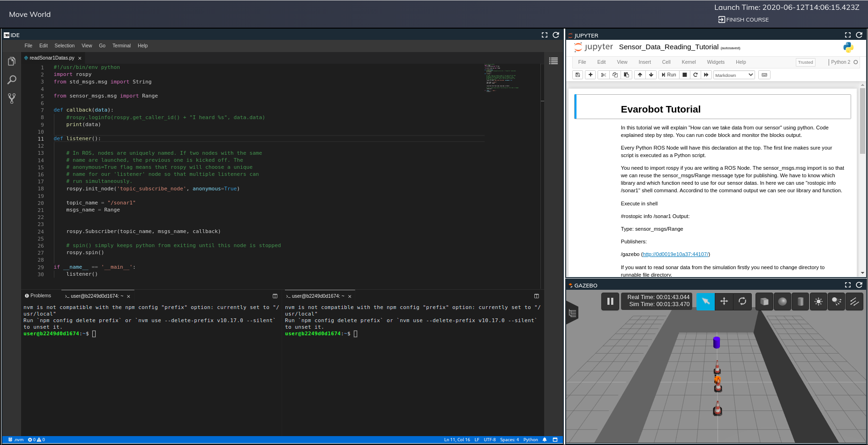Insert a box shape in Gazebo
The width and height of the screenshot is (868, 445).
(764, 302)
